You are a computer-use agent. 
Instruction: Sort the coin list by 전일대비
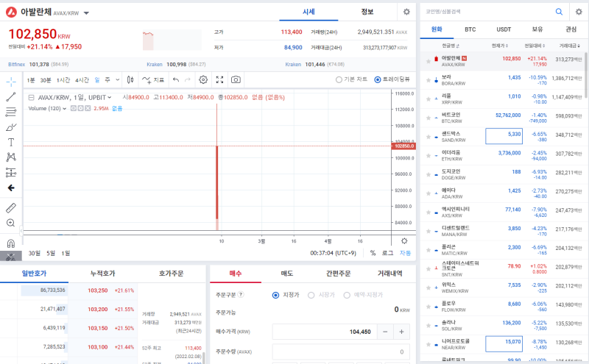click(535, 46)
